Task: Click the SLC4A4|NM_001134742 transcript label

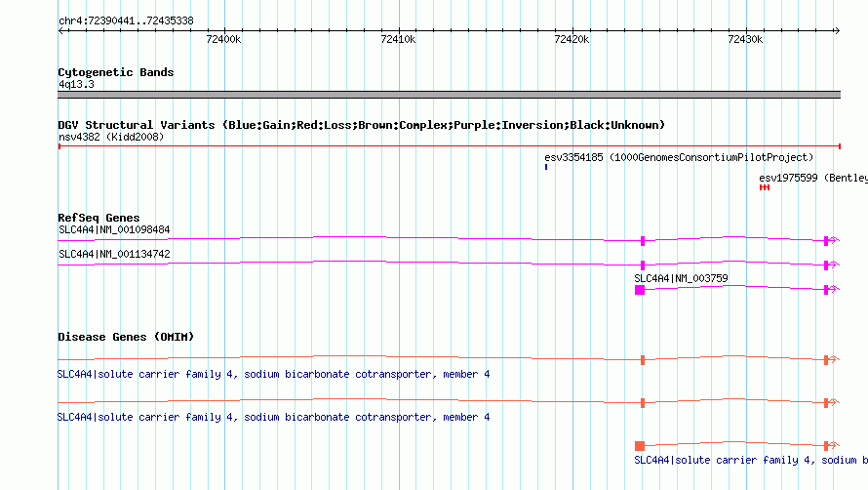Action: pyautogui.click(x=114, y=254)
